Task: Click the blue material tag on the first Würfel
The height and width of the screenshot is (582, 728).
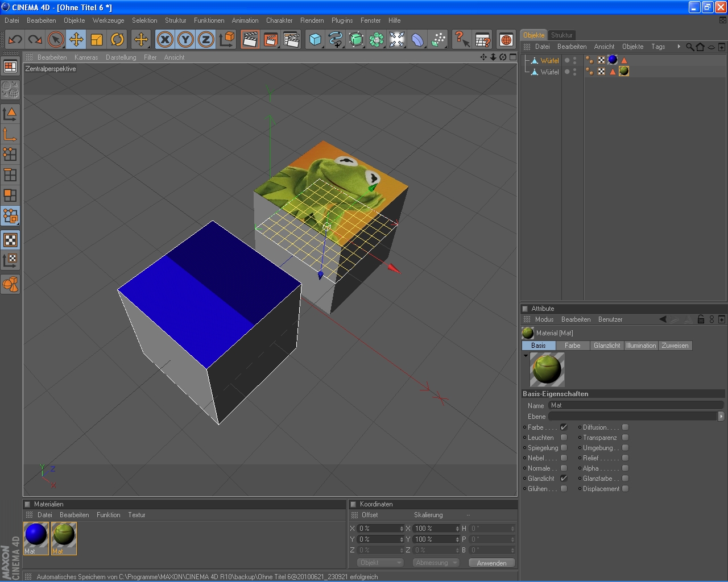Action: click(613, 60)
